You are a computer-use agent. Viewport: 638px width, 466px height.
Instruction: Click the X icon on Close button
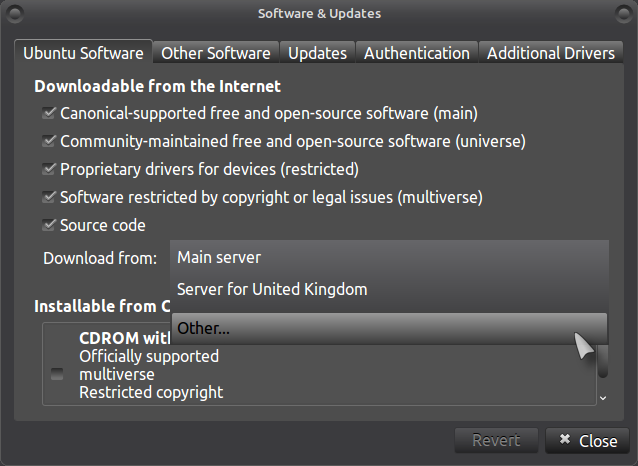click(x=565, y=441)
